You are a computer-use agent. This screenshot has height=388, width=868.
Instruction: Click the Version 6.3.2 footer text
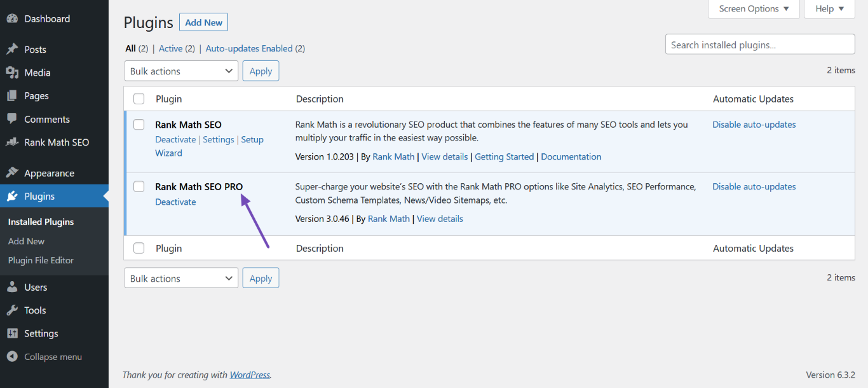tap(831, 375)
